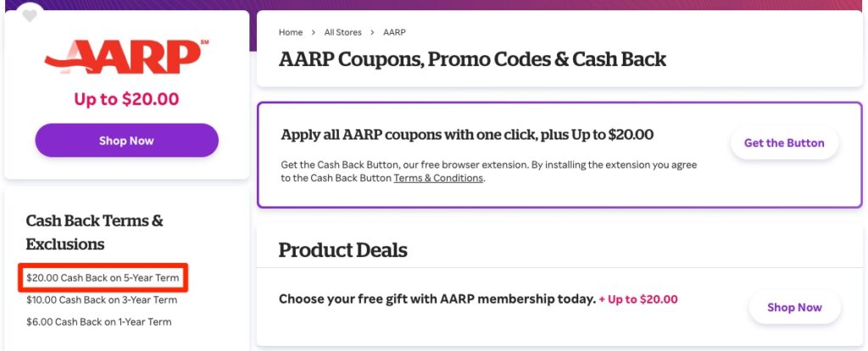Click Shop Now in Product Deals

coord(794,307)
